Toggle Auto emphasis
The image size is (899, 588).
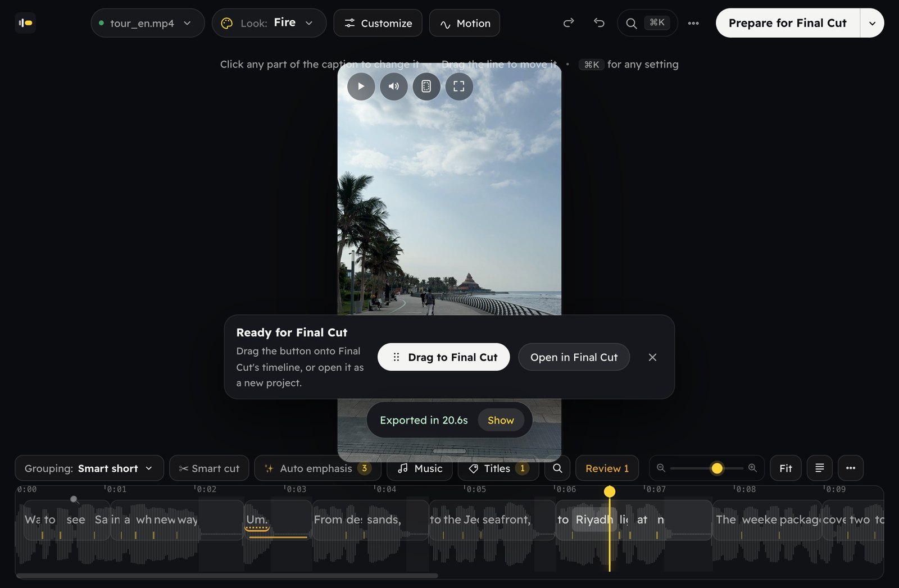tap(317, 468)
